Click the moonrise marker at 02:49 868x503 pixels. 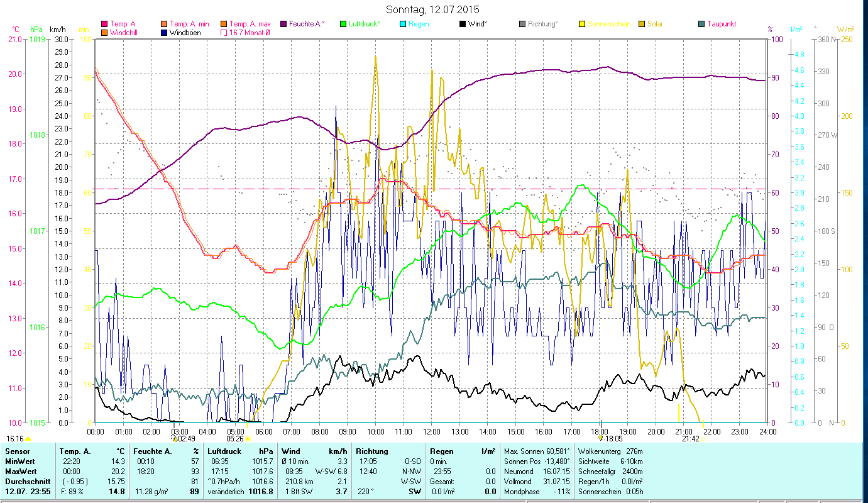pos(175,439)
